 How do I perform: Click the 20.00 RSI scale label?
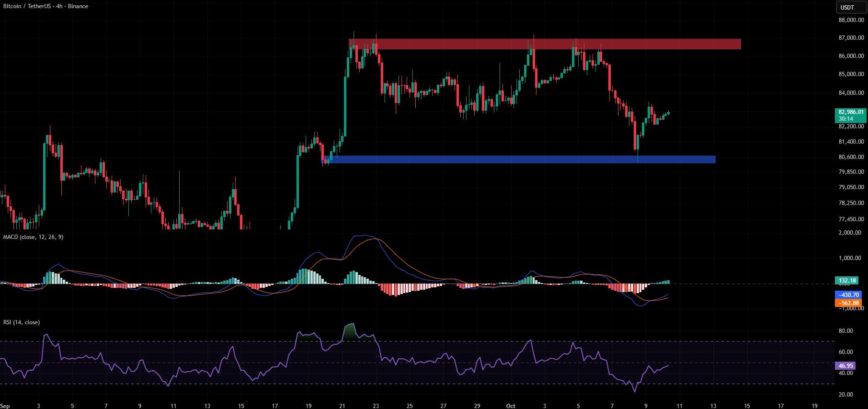846,395
